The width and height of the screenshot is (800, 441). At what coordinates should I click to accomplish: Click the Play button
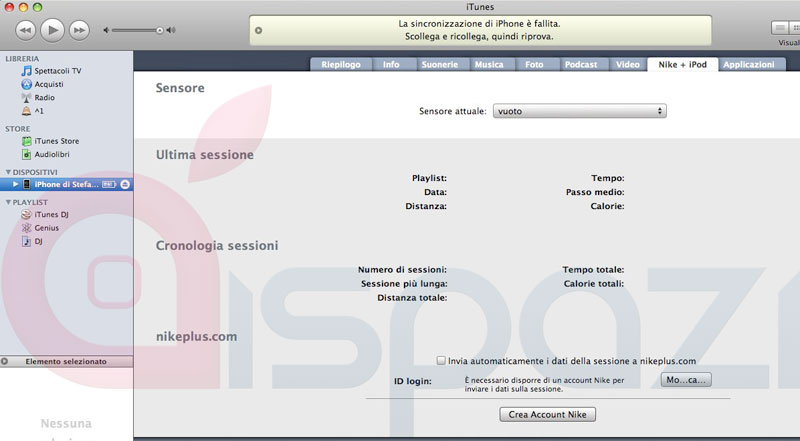(52, 30)
